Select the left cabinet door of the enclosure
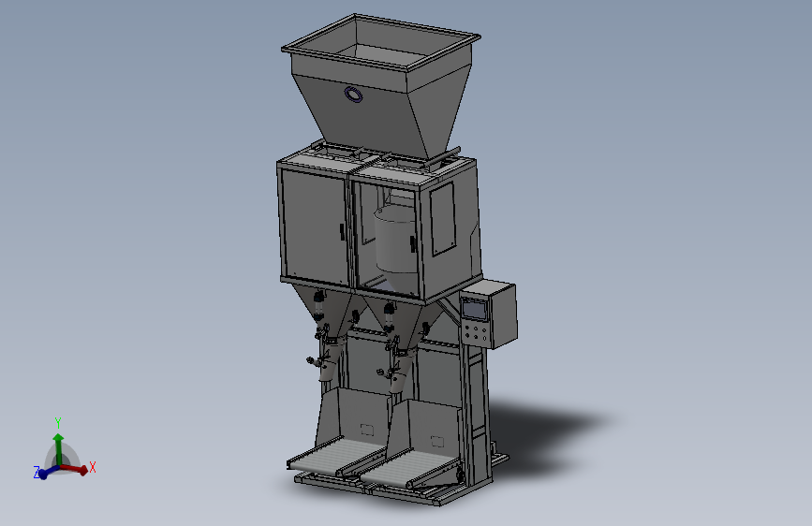The width and height of the screenshot is (812, 526). 316,226
